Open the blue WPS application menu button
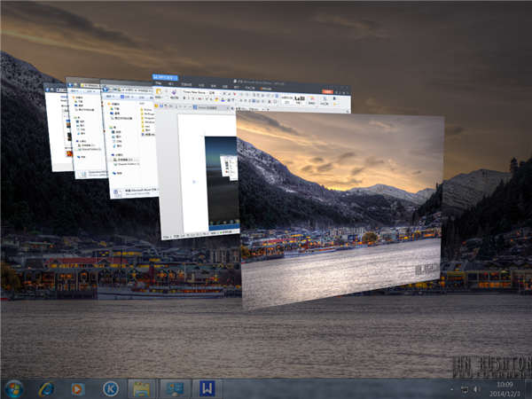 pos(166,79)
